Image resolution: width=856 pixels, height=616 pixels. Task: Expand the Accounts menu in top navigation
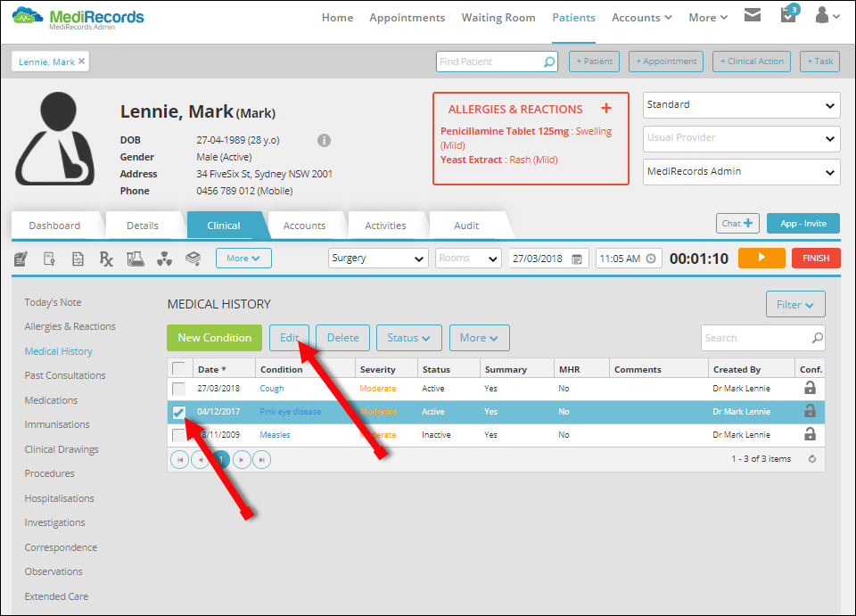pyautogui.click(x=641, y=18)
